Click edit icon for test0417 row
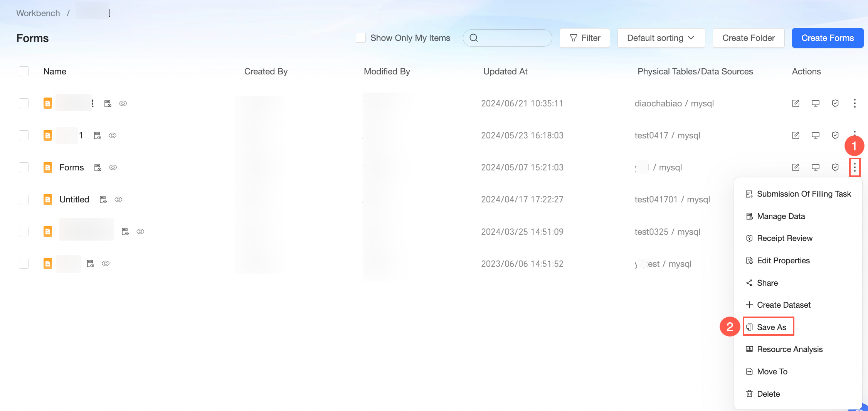868x411 pixels. point(796,135)
